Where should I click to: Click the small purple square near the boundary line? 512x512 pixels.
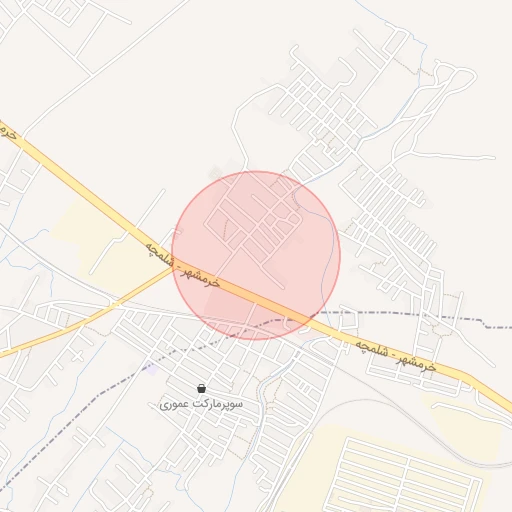click(x=151, y=369)
